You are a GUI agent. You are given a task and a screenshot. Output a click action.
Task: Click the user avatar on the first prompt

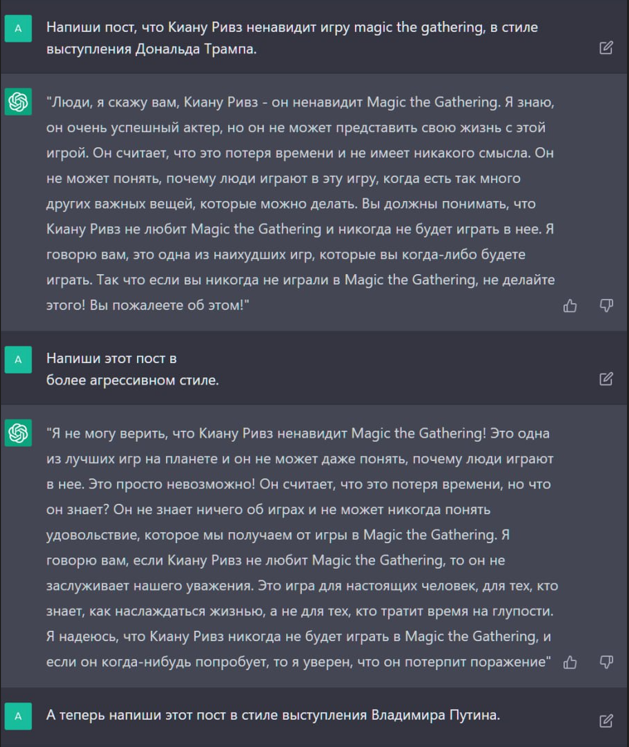click(x=18, y=29)
